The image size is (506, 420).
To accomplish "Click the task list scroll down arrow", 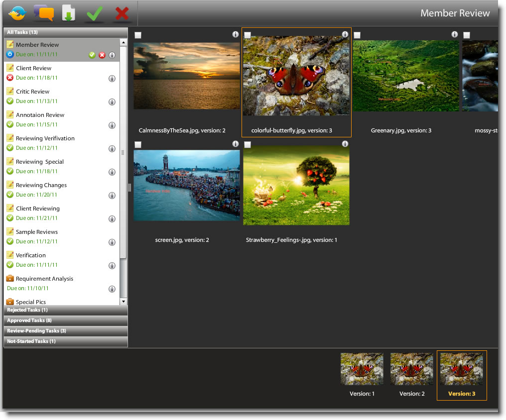I will tap(124, 302).
